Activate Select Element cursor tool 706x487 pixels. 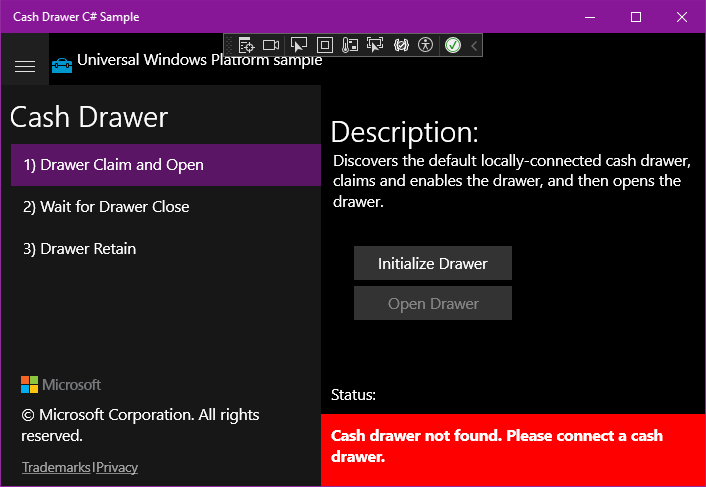tap(299, 45)
